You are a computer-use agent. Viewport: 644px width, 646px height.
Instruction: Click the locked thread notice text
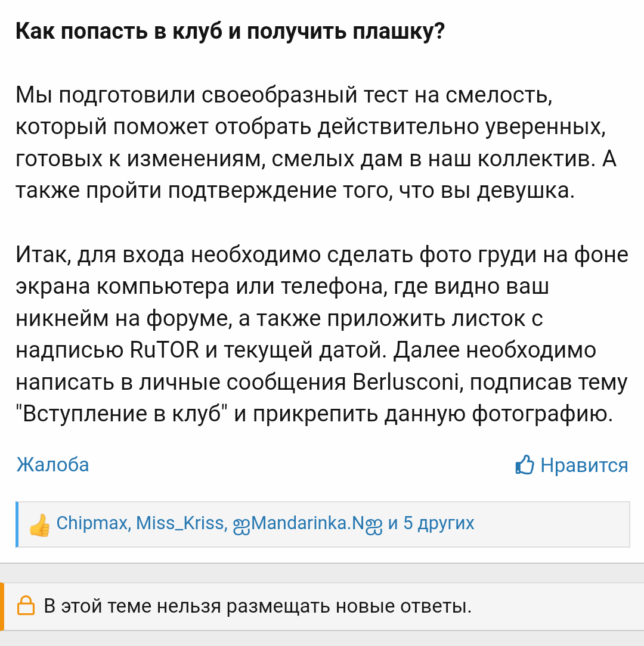(258, 606)
